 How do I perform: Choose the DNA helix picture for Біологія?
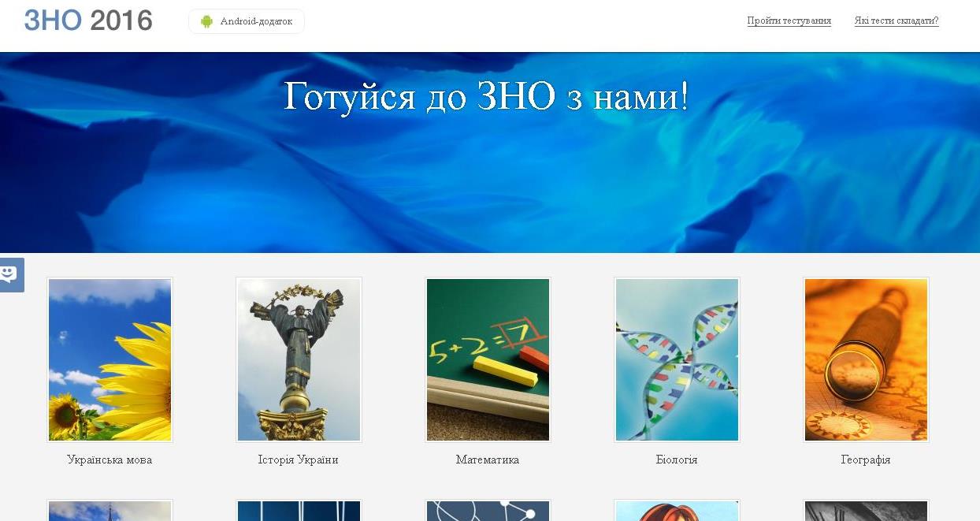tap(677, 359)
